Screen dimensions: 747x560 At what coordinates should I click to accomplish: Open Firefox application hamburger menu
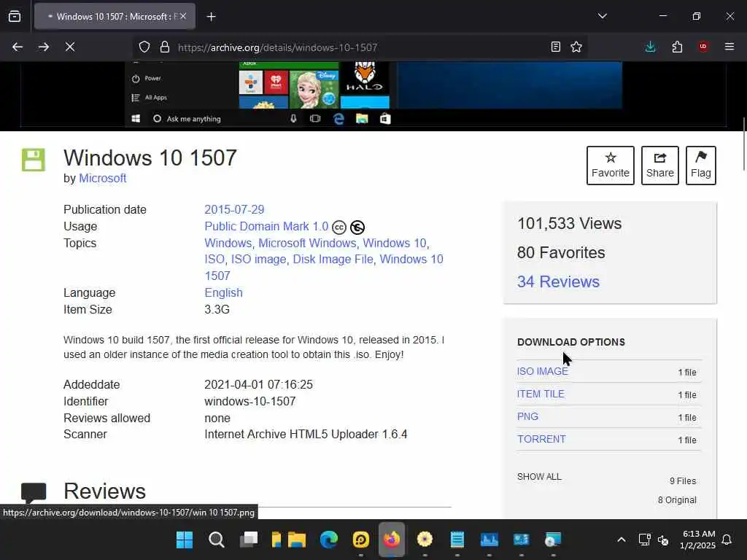coord(729,47)
